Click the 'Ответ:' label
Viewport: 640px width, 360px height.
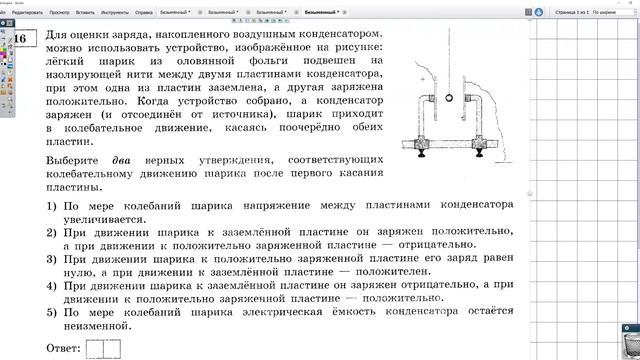pyautogui.click(x=63, y=349)
